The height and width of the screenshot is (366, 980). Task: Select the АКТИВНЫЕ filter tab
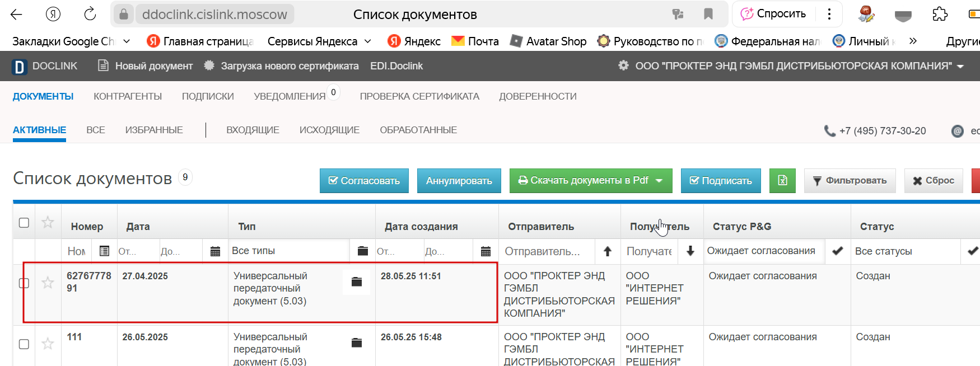[x=39, y=130]
